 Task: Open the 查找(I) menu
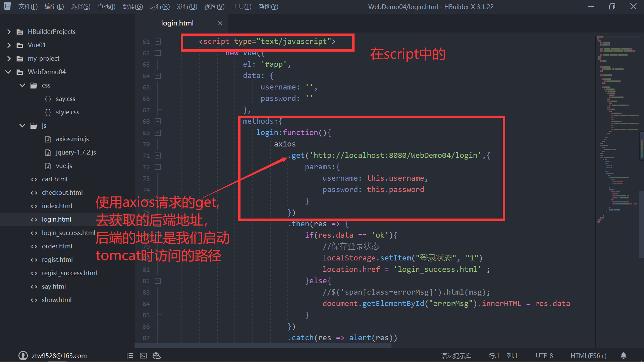(106, 7)
